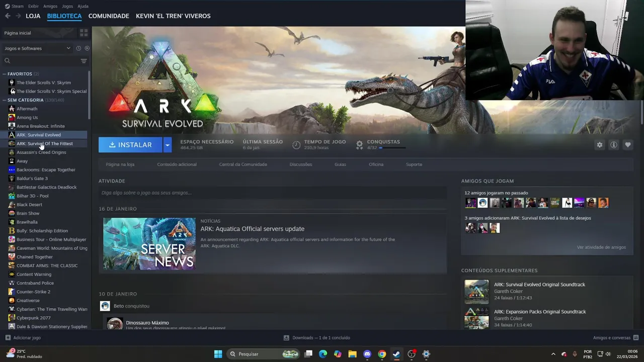Collapse the SEM CATEGORIA section

tap(4, 100)
